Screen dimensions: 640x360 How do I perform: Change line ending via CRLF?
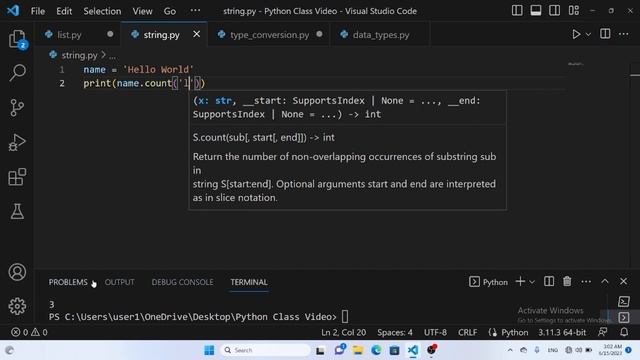[467, 332]
